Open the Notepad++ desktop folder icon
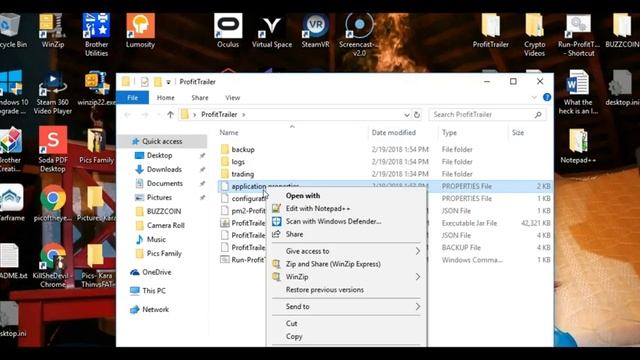Viewport: 640px width, 360px height. (x=578, y=146)
